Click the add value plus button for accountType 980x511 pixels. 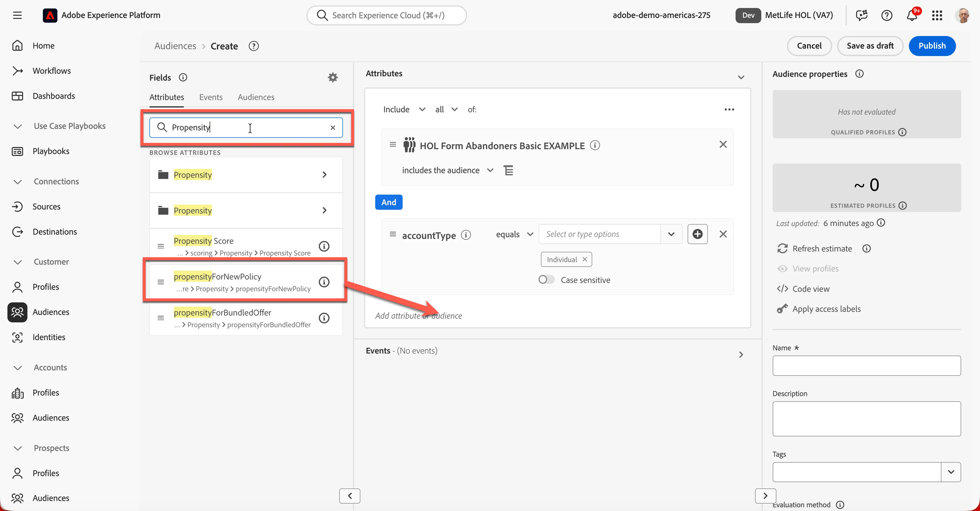pos(697,234)
